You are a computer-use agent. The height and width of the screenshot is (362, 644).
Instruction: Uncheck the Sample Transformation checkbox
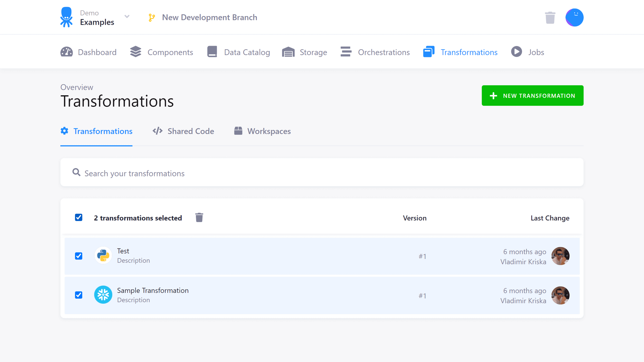point(79,295)
